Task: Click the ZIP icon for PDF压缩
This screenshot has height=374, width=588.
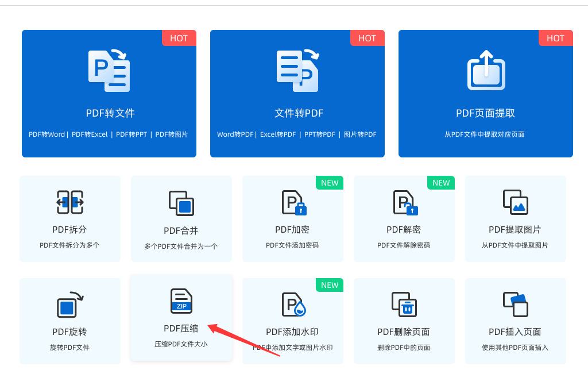Action: 181,301
